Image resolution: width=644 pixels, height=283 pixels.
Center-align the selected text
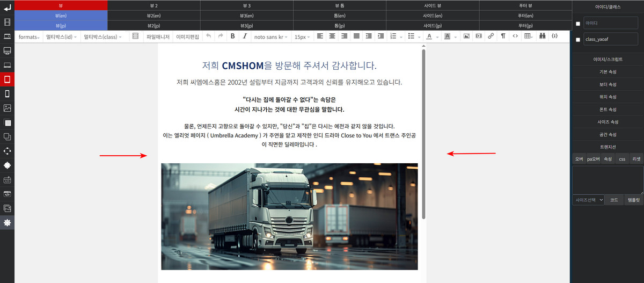[332, 37]
